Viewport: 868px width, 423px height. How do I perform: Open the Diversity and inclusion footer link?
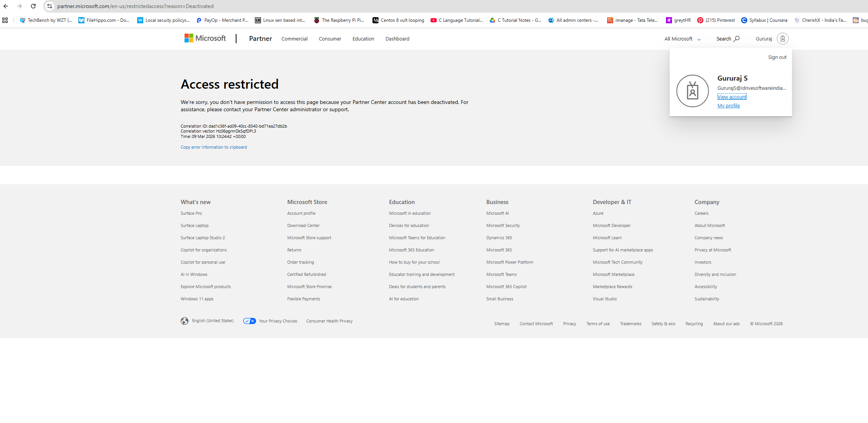pyautogui.click(x=715, y=275)
